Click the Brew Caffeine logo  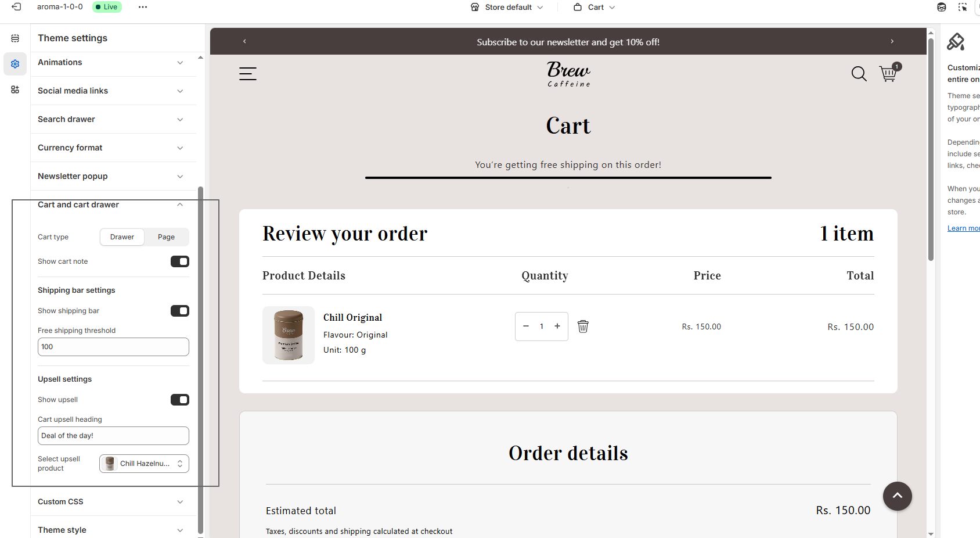pos(568,74)
